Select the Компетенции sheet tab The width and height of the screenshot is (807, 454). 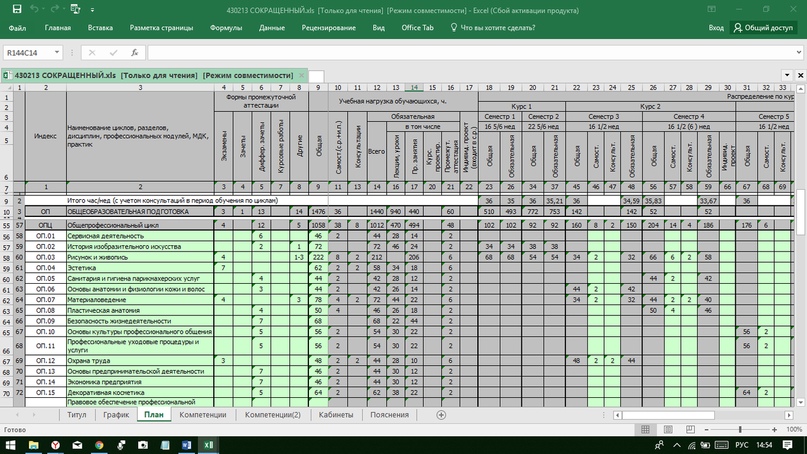click(x=203, y=415)
